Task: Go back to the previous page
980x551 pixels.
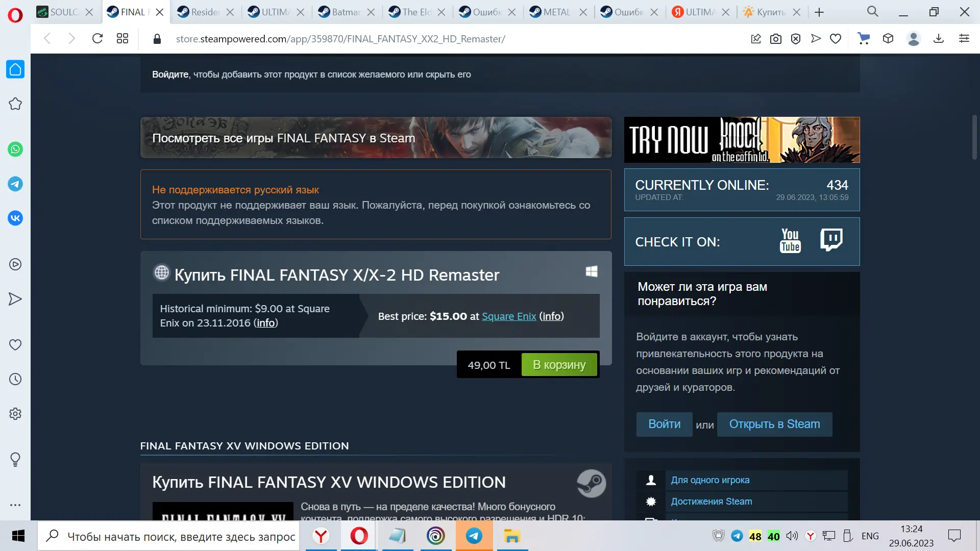Action: [x=47, y=38]
